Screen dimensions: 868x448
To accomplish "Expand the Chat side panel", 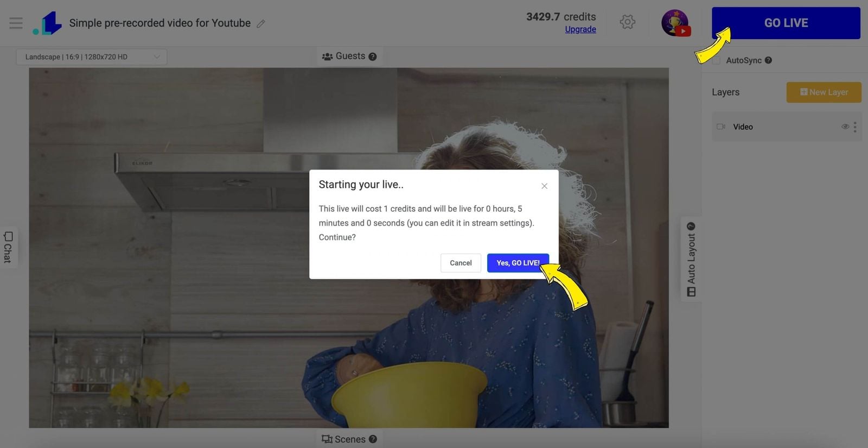I will (x=8, y=247).
